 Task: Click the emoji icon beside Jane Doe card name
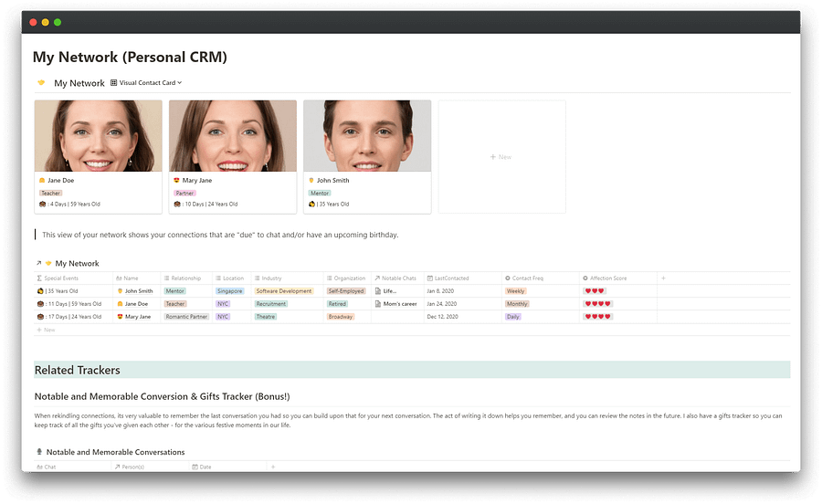coord(42,180)
